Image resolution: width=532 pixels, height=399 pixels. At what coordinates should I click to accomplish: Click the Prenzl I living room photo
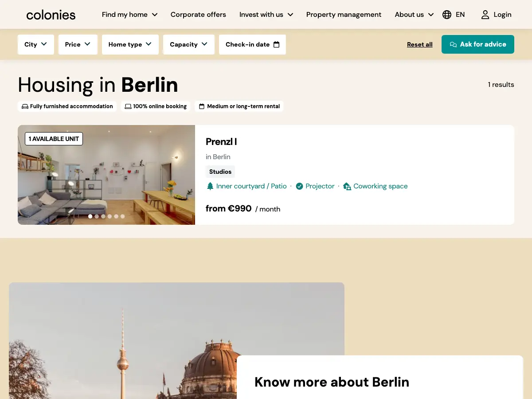(x=106, y=175)
